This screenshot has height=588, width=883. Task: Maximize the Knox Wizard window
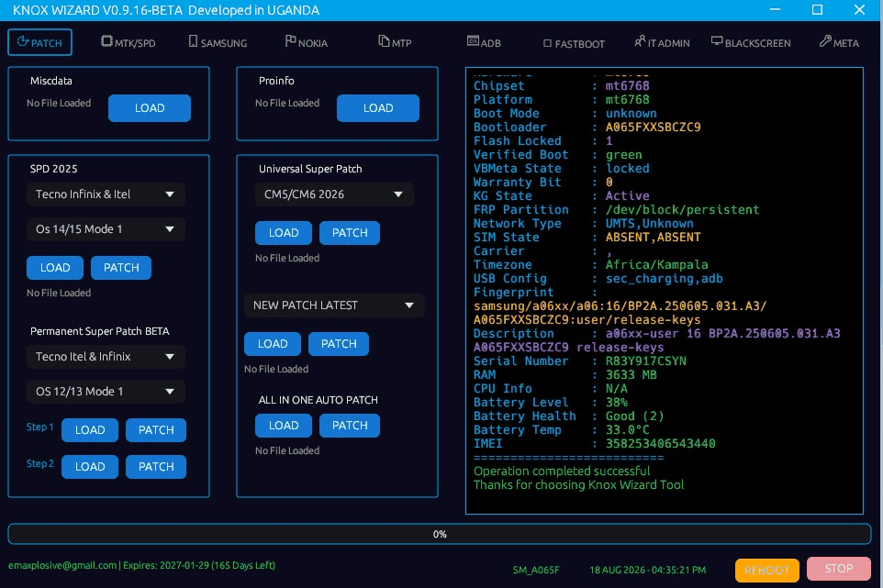817,9
